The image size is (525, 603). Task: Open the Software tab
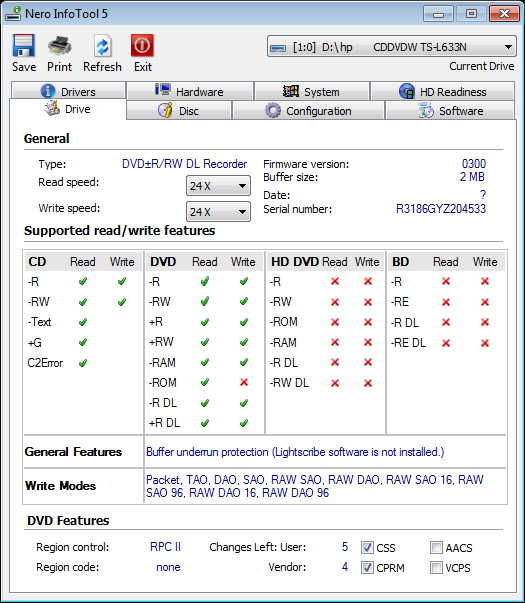click(x=450, y=111)
